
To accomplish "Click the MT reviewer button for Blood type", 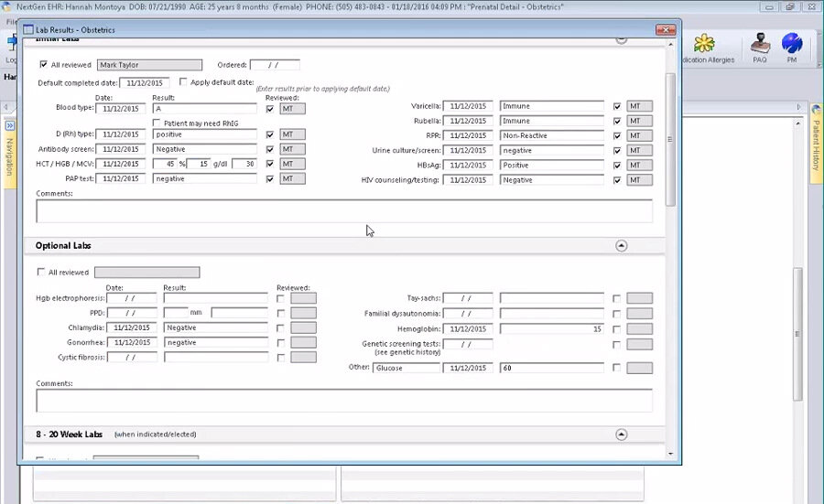I will 292,108.
